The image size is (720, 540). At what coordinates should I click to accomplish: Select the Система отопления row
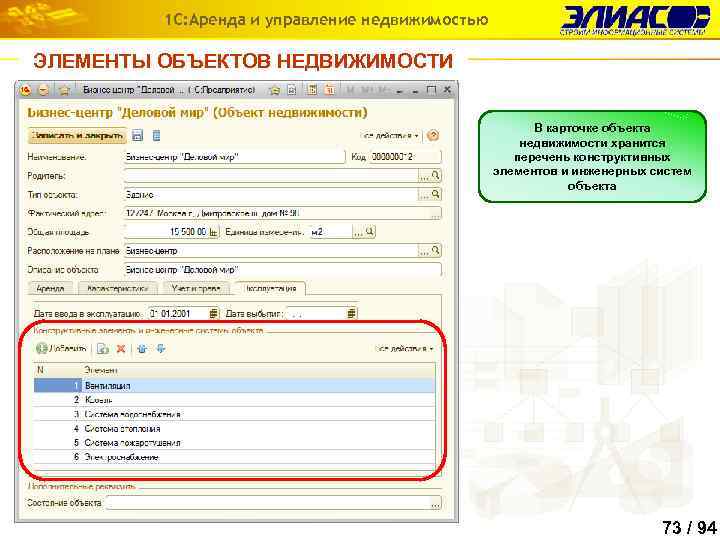coord(234,428)
